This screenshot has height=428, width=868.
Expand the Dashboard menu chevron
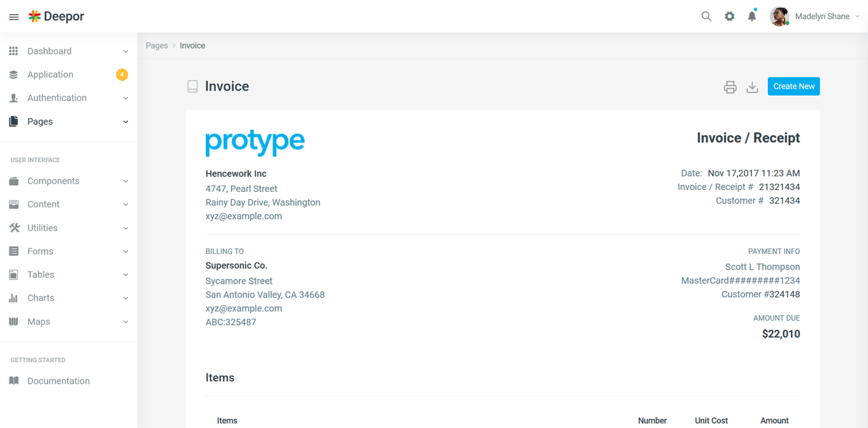[125, 51]
